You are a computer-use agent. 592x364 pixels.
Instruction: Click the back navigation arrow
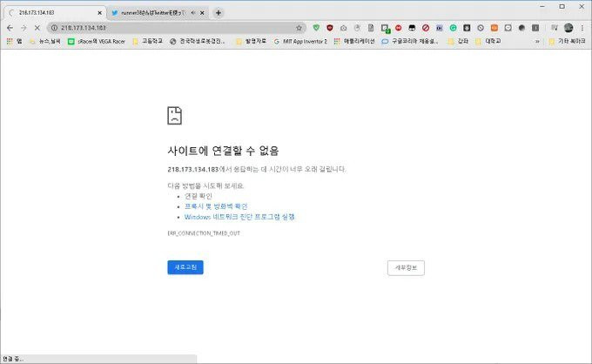(x=10, y=28)
